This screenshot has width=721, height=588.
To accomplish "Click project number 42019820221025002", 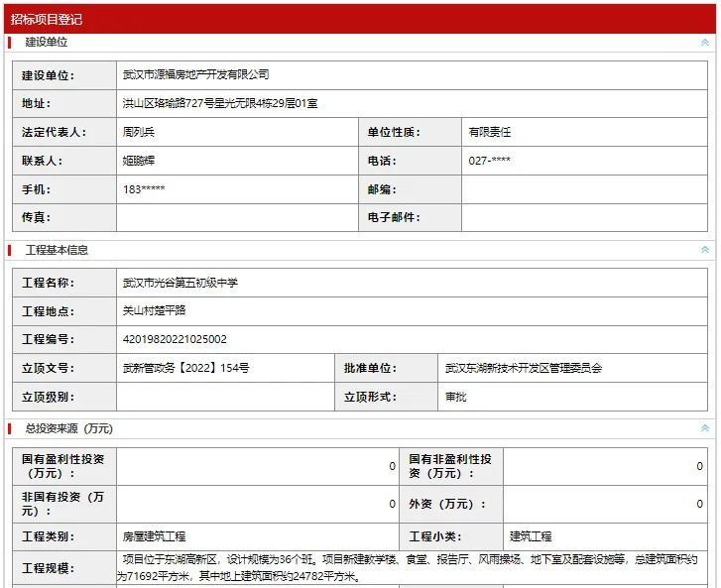I will tap(175, 339).
